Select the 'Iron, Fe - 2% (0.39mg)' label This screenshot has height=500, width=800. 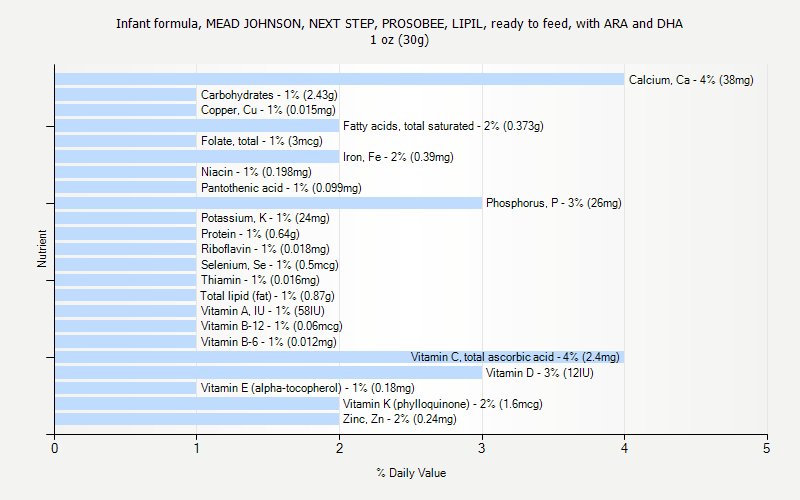click(398, 157)
